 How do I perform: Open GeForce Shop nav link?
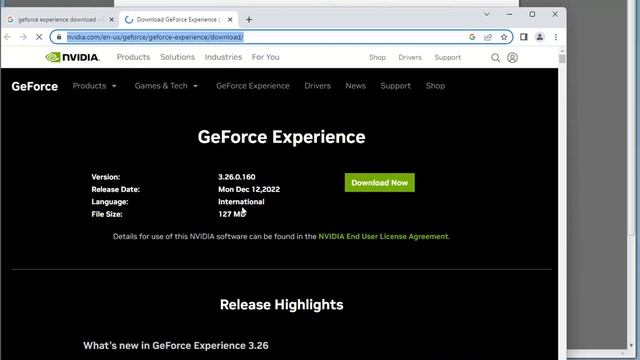[x=435, y=86]
